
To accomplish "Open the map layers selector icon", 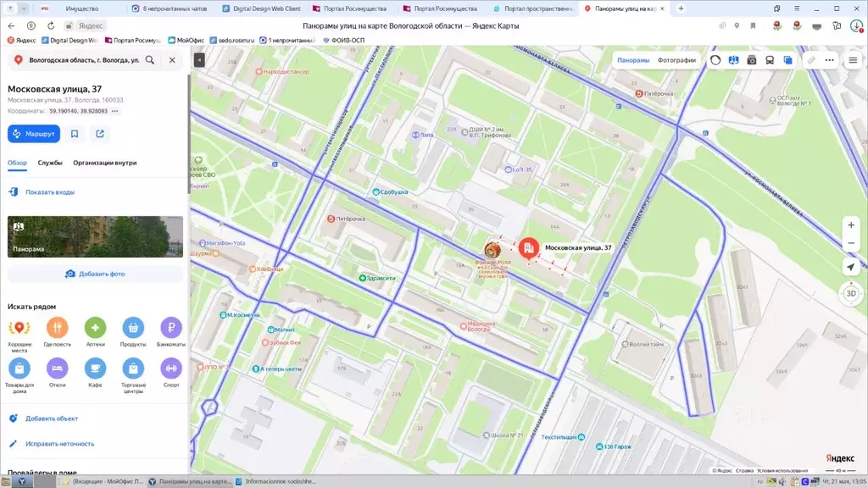I will tap(787, 60).
